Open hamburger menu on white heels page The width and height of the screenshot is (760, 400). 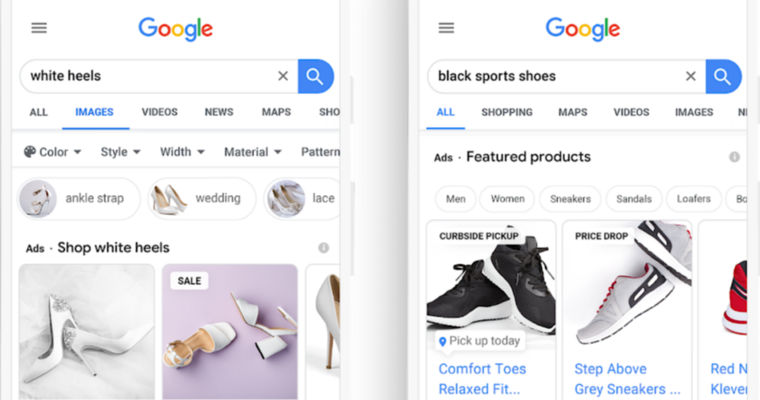[x=39, y=28]
